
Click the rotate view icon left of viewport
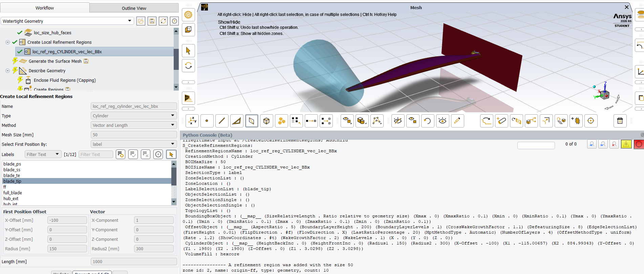189,65
